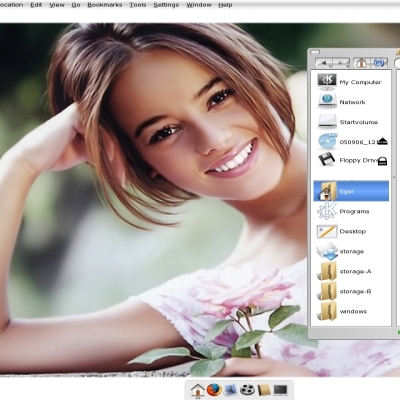
Task: Launch Firefox from the dock
Action: click(x=214, y=389)
